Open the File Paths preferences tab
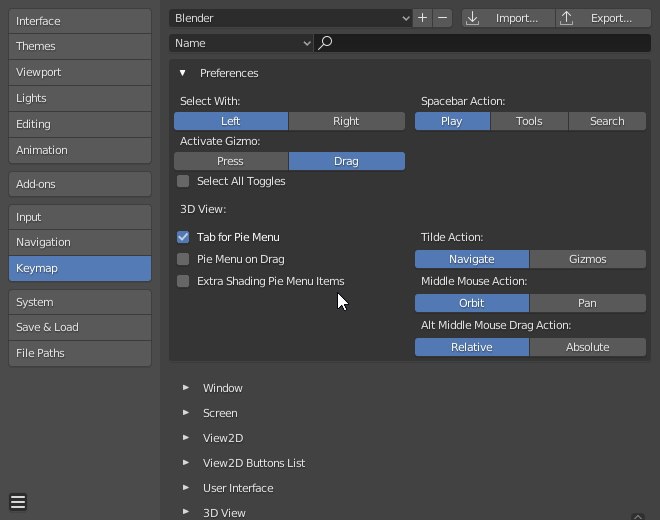Viewport: 660px width, 520px height. pos(80,353)
